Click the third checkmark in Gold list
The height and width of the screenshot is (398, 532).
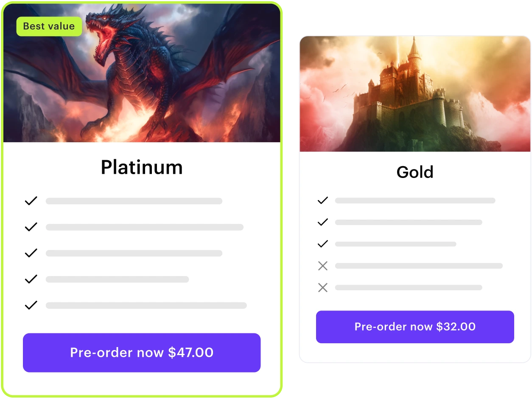coord(323,244)
